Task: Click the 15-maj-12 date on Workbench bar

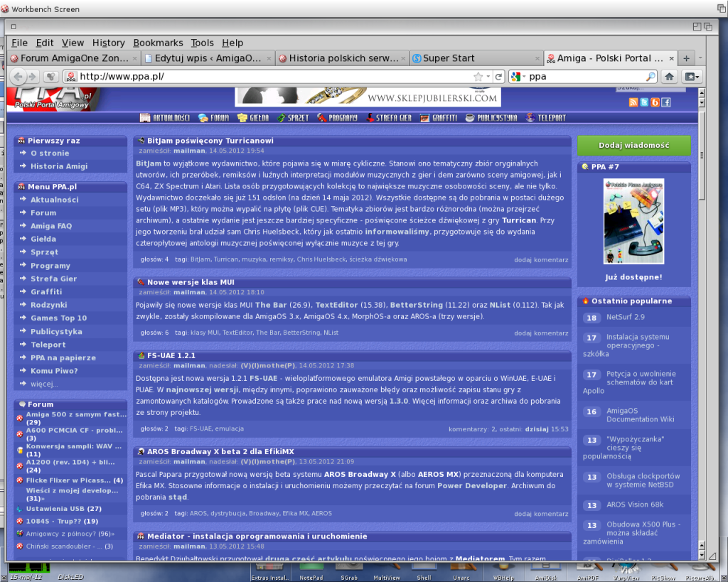Action: (26, 577)
